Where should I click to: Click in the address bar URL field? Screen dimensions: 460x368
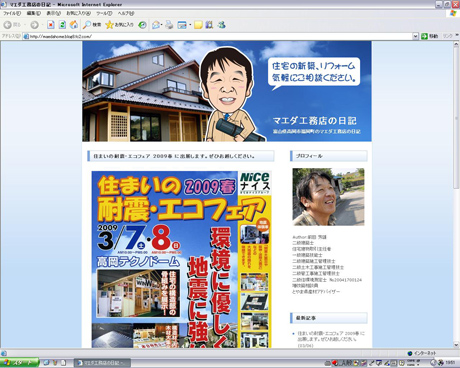[x=220, y=36]
